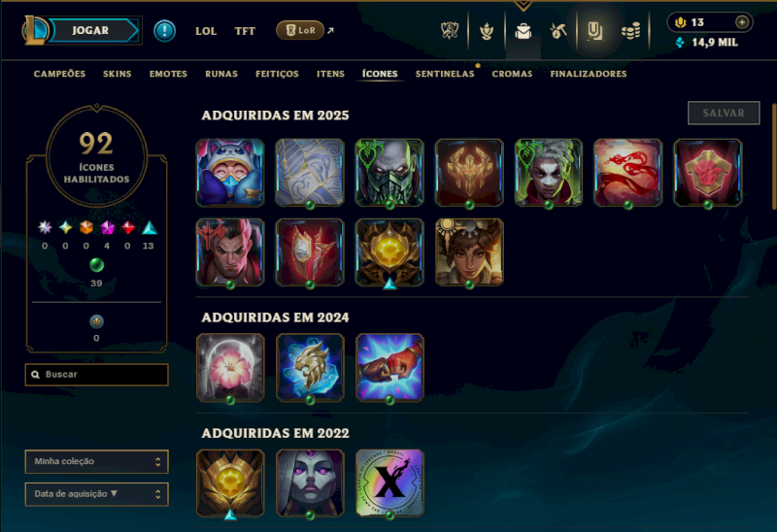
Task: Open the Collection tab icon
Action: (595, 31)
